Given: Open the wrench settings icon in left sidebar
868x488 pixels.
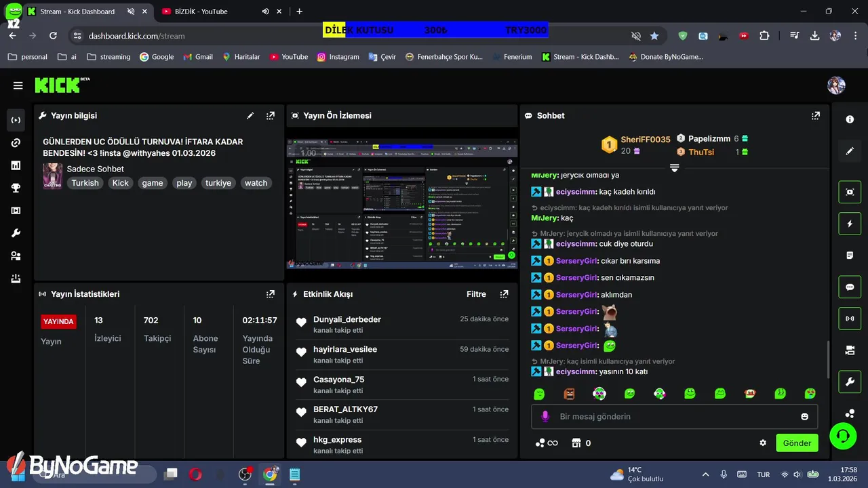Looking at the screenshot, I should pos(16,233).
